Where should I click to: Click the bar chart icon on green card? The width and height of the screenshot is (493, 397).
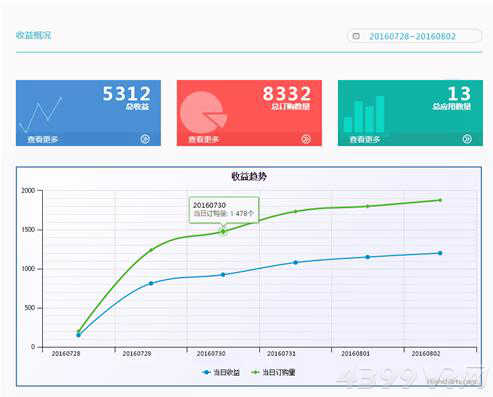click(x=364, y=114)
